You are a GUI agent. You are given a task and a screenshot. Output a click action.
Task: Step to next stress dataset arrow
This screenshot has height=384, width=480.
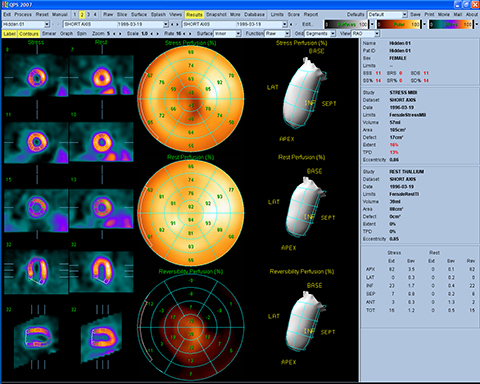(x=177, y=24)
